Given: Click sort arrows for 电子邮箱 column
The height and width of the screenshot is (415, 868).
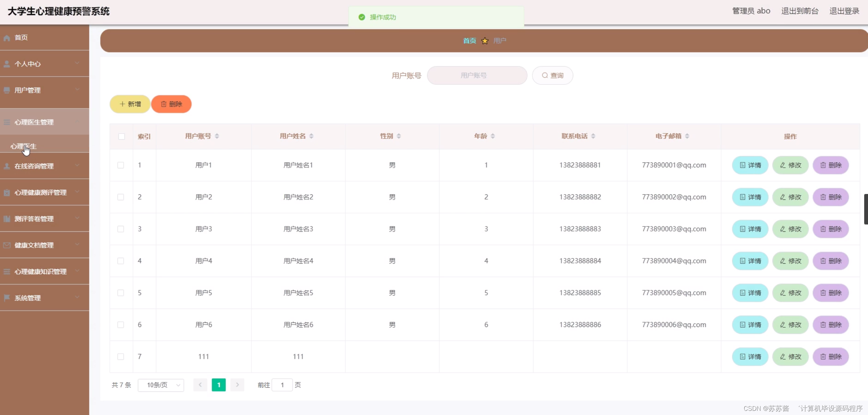Looking at the screenshot, I should point(687,136).
